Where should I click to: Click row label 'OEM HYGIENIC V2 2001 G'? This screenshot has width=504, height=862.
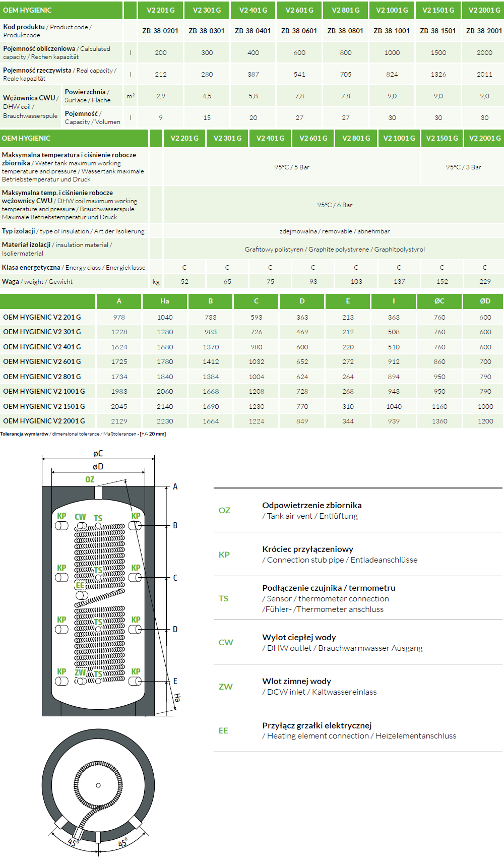[x=44, y=421]
